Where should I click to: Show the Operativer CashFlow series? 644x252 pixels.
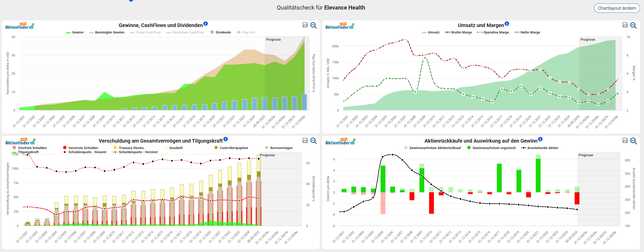pos(188,32)
